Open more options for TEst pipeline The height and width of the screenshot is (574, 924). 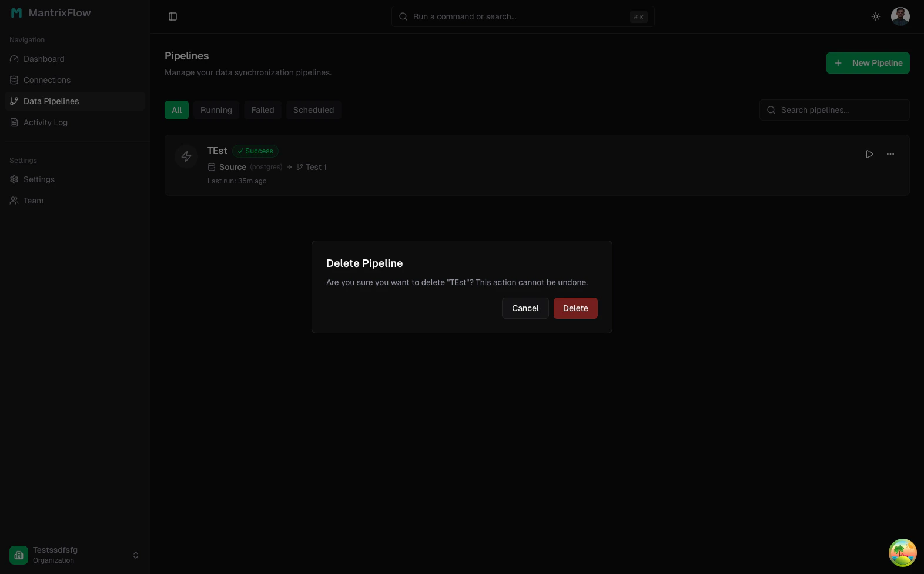click(890, 154)
